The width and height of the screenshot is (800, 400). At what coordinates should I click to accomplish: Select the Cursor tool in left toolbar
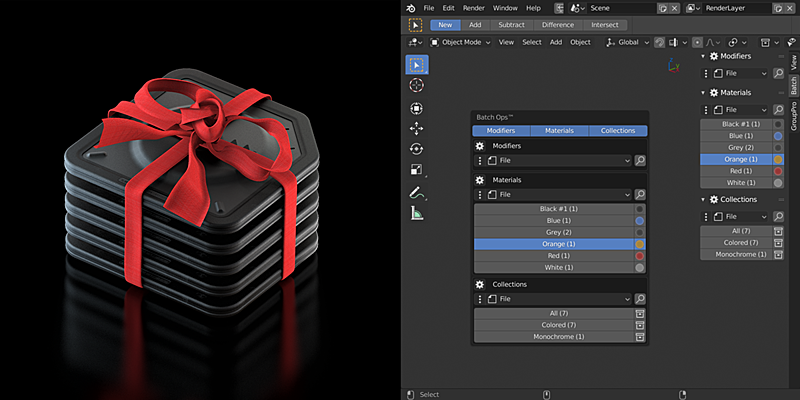click(x=416, y=85)
